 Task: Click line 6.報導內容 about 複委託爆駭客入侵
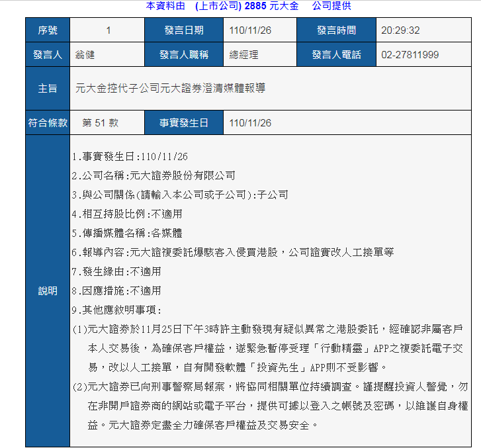coord(233,252)
